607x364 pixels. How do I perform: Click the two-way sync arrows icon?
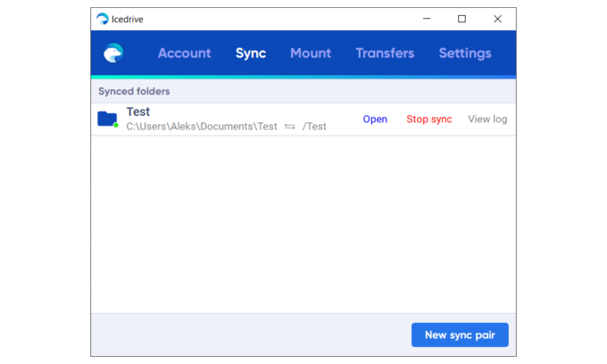(290, 127)
